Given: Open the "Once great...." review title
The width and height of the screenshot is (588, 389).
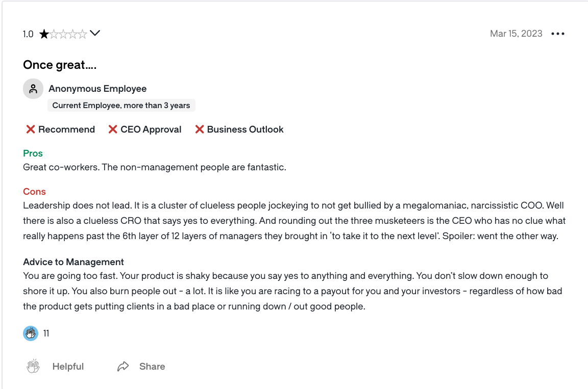Looking at the screenshot, I should 60,65.
